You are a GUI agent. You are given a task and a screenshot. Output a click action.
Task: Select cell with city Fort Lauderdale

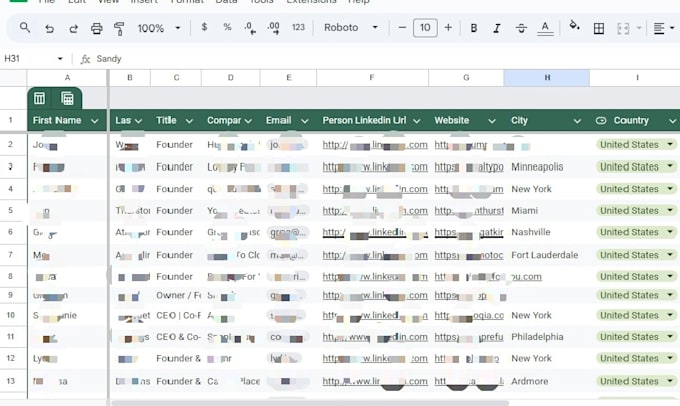click(x=546, y=255)
